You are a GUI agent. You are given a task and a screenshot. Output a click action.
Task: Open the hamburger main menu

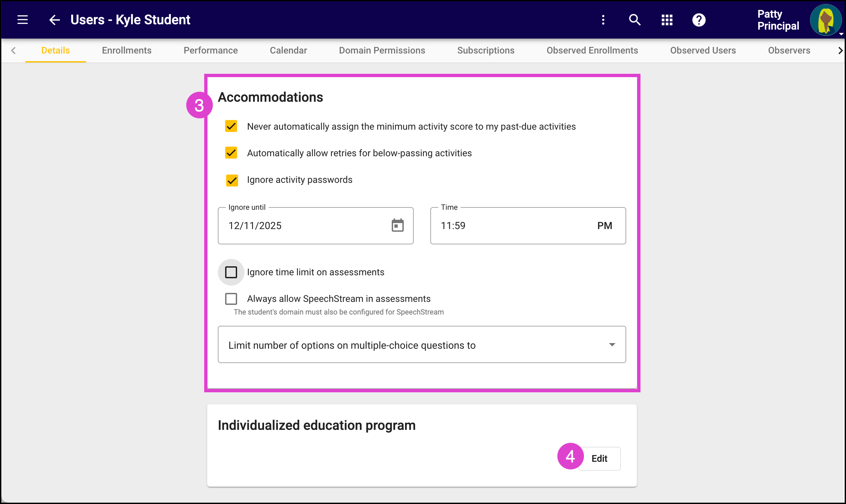click(x=22, y=20)
